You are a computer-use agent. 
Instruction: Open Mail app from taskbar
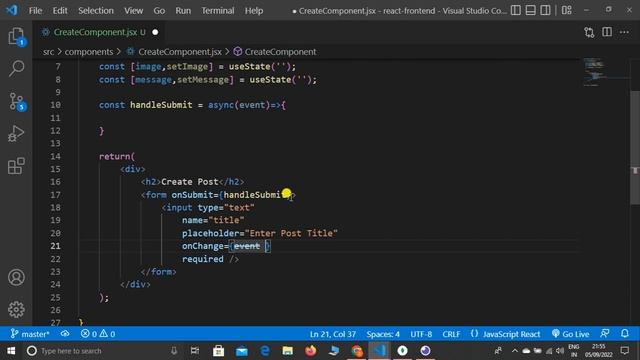pyautogui.click(x=242, y=351)
